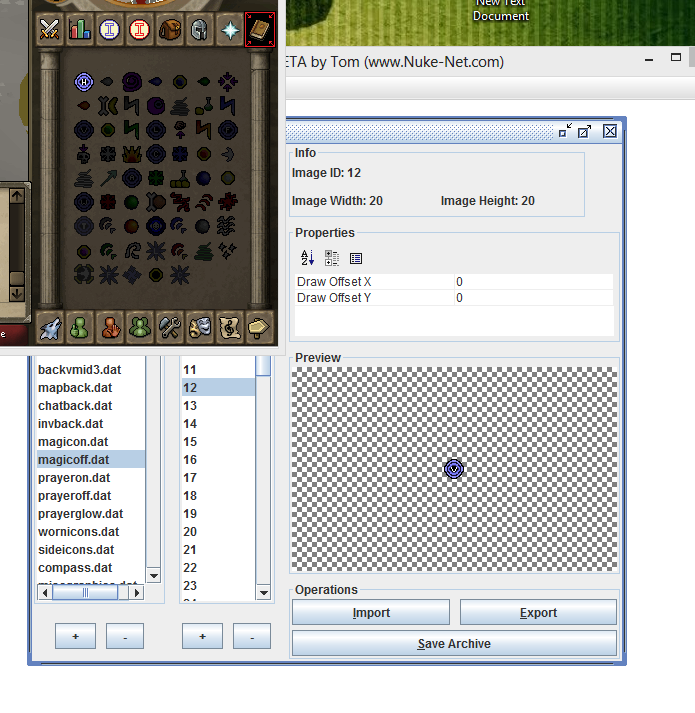695x713 pixels.
Task: Select prayerglow.dat in the file list
Action: coord(91,514)
